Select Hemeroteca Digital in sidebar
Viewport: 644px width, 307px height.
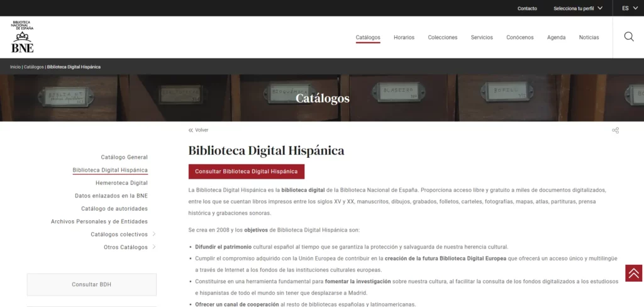[121, 183]
